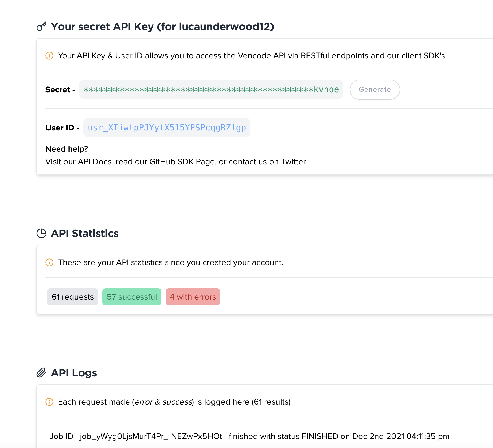Click the key icon beside API Key heading
The image size is (493, 448).
(x=41, y=27)
